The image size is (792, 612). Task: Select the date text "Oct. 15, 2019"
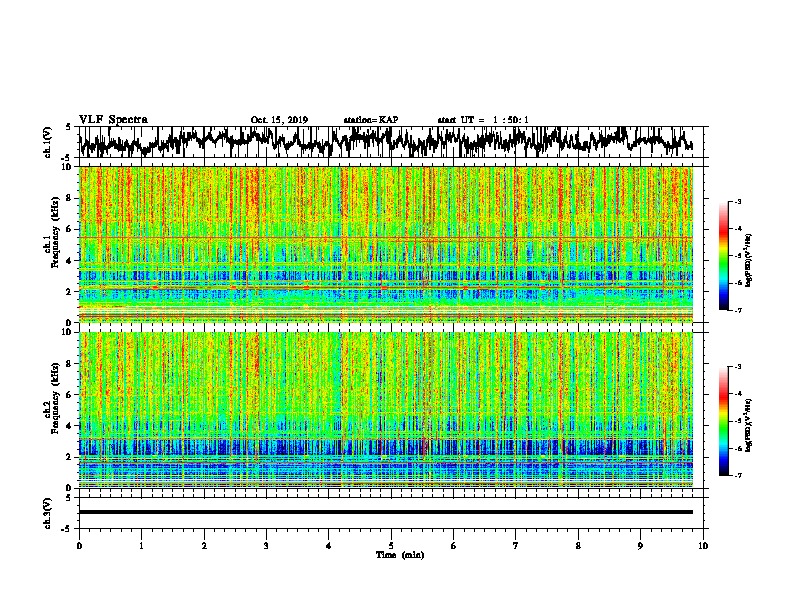tap(279, 120)
